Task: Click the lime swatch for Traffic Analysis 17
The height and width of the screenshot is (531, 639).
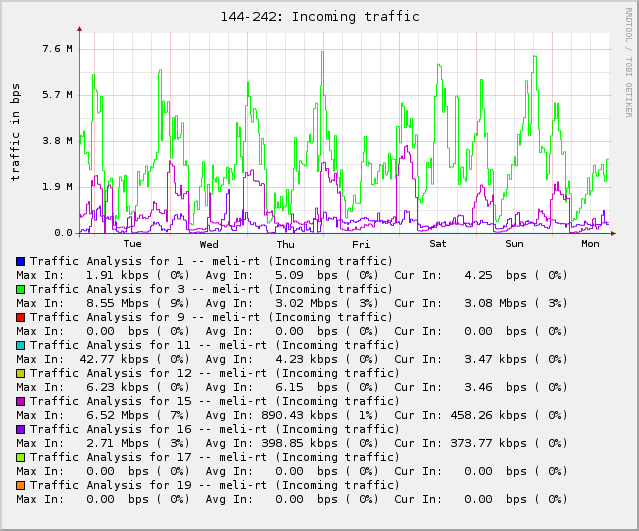Action: click(x=20, y=457)
